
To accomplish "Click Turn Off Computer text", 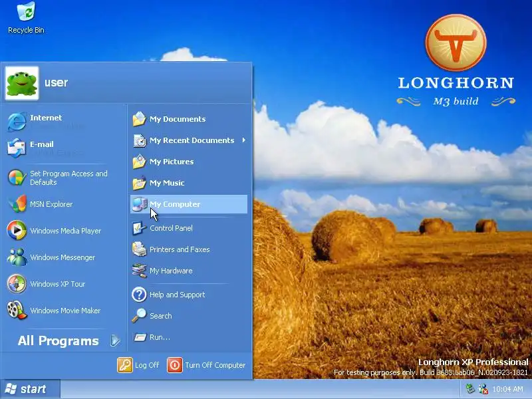I will 215,365.
